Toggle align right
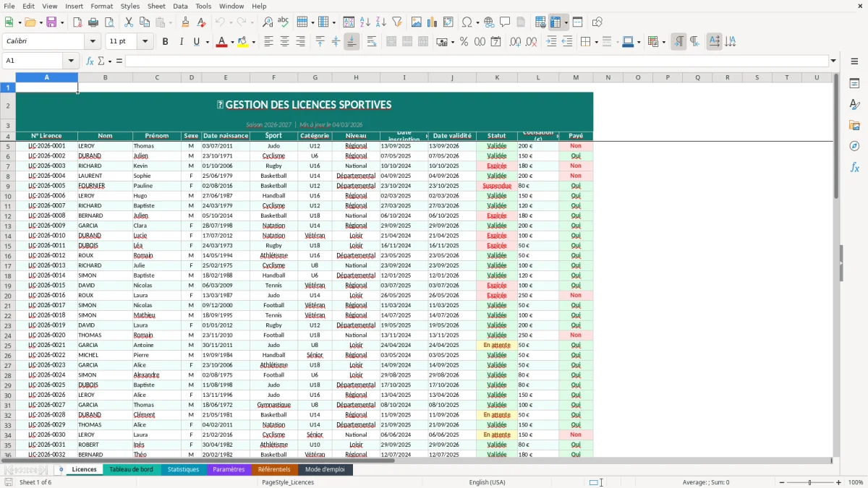 click(x=300, y=42)
